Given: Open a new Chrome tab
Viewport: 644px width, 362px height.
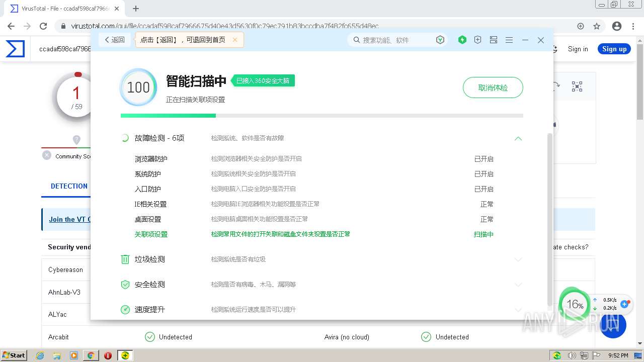Looking at the screenshot, I should point(136,9).
